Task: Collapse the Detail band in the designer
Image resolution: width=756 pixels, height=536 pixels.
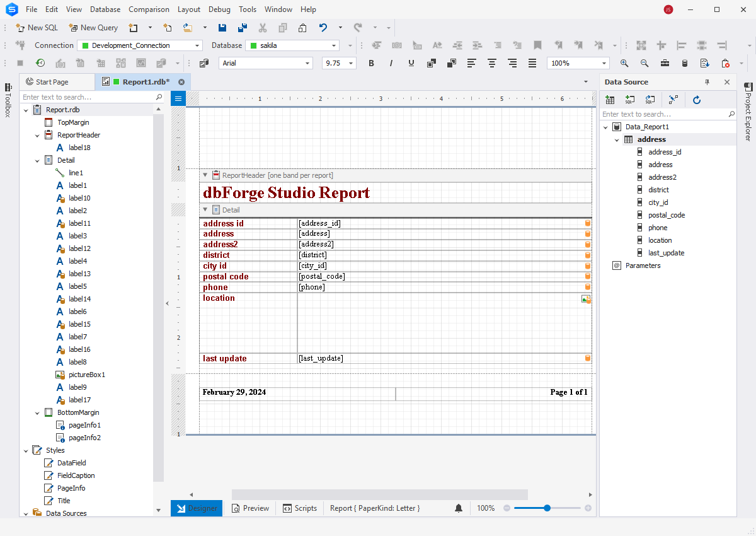Action: pyautogui.click(x=205, y=210)
